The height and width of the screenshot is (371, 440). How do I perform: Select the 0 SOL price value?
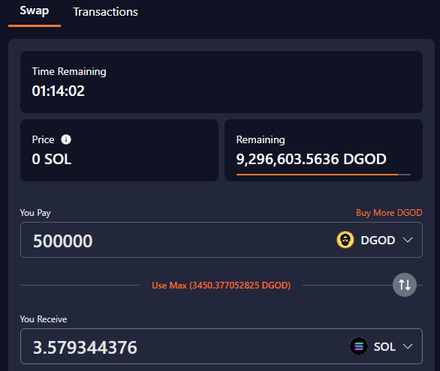click(52, 159)
